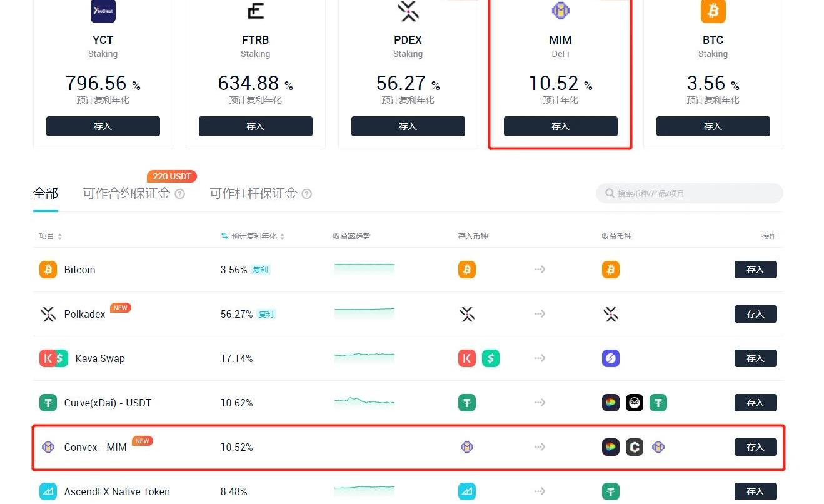Click the Curve(xDai) - USDT project icon
The width and height of the screenshot is (824, 504).
pyautogui.click(x=48, y=403)
